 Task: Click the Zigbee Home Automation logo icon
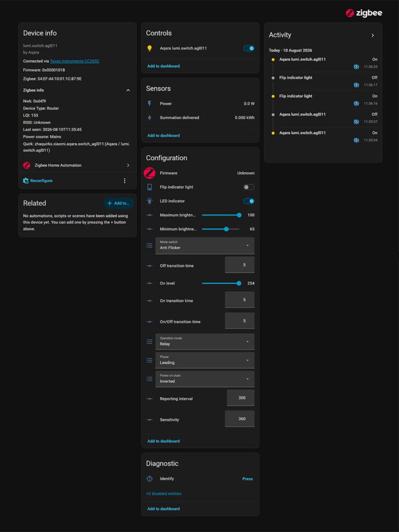click(x=27, y=165)
